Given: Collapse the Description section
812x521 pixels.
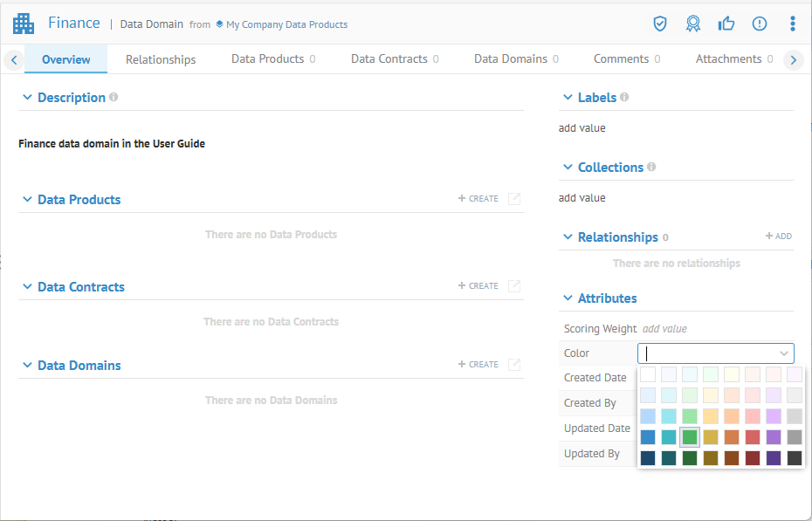Looking at the screenshot, I should (x=27, y=98).
